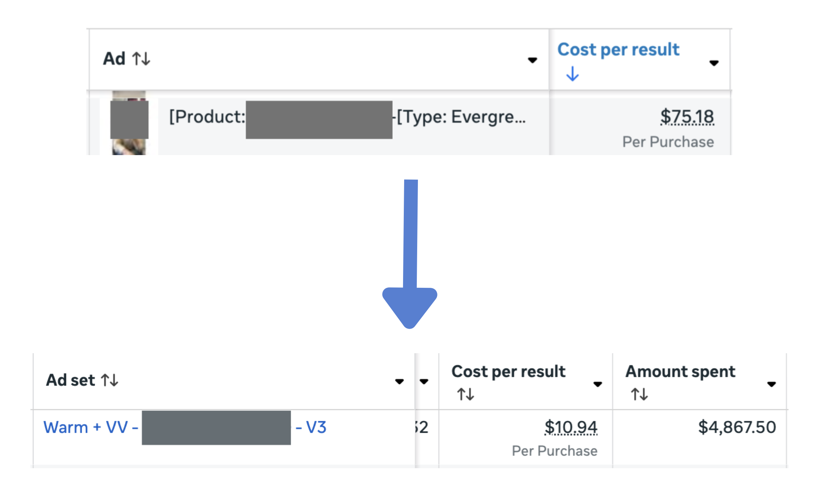Expand the Ad set column dropdown caret
The image size is (817, 504).
point(399,381)
